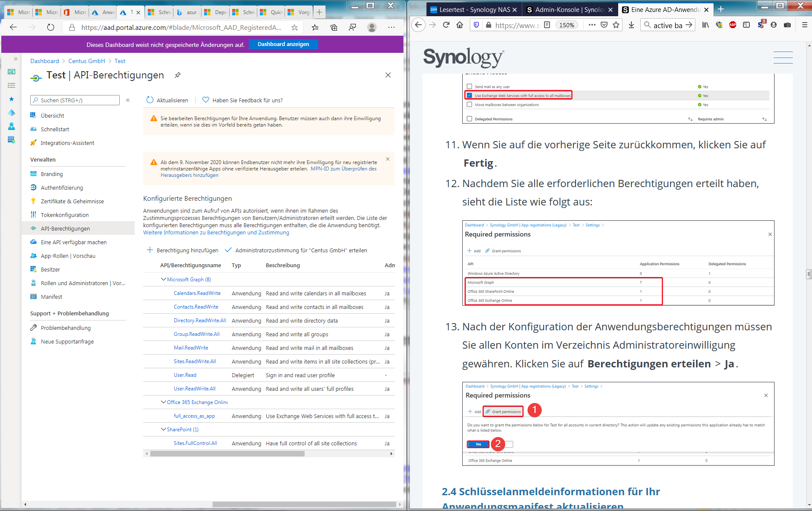Open Edge favorites list icon
The height and width of the screenshot is (511, 812).
click(315, 27)
